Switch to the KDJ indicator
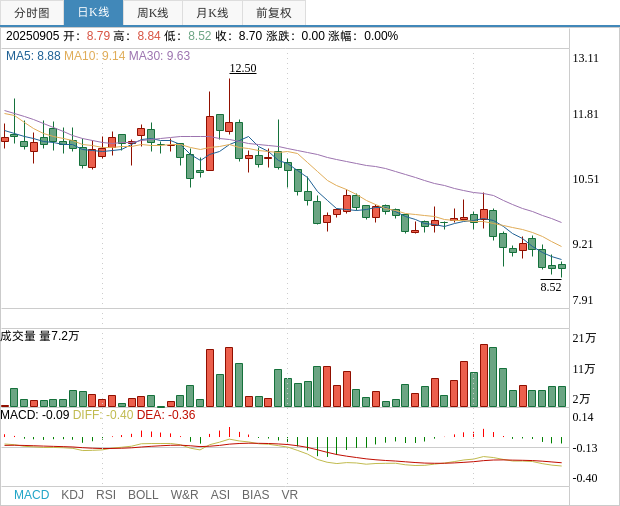Image resolution: width=620 pixels, height=506 pixels. point(72,495)
